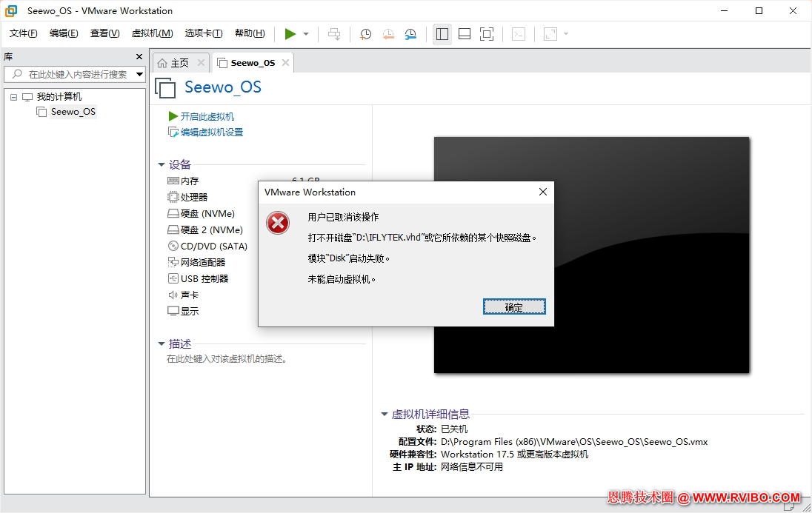Select the 声卡 device row
Screen dimensions: 812x513
[183, 295]
